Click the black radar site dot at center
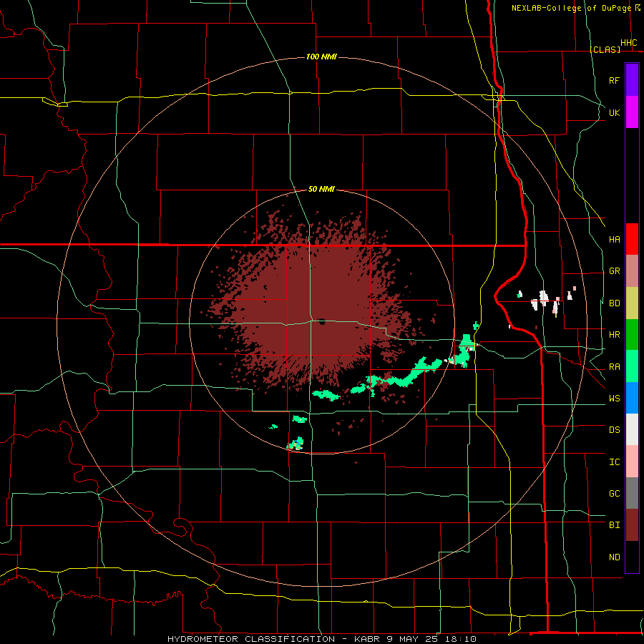Screen dimensions: 644x644 click(321, 321)
